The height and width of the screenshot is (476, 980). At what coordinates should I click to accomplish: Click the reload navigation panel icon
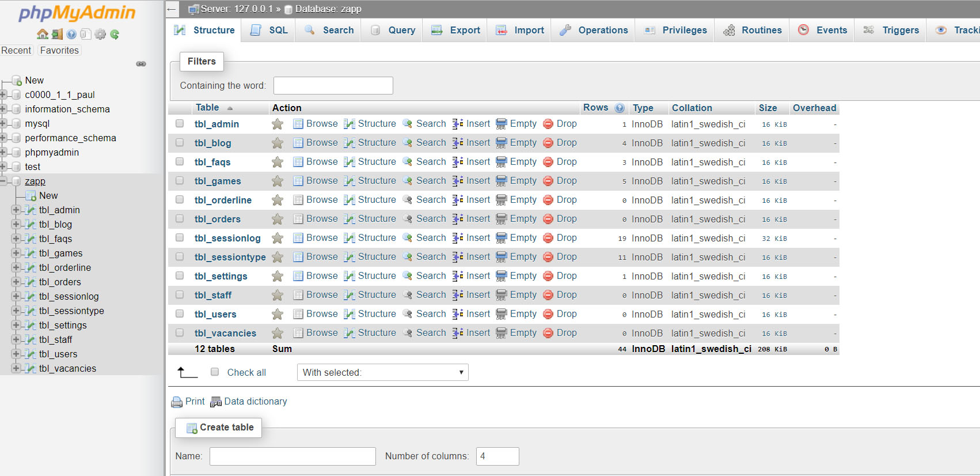115,35
